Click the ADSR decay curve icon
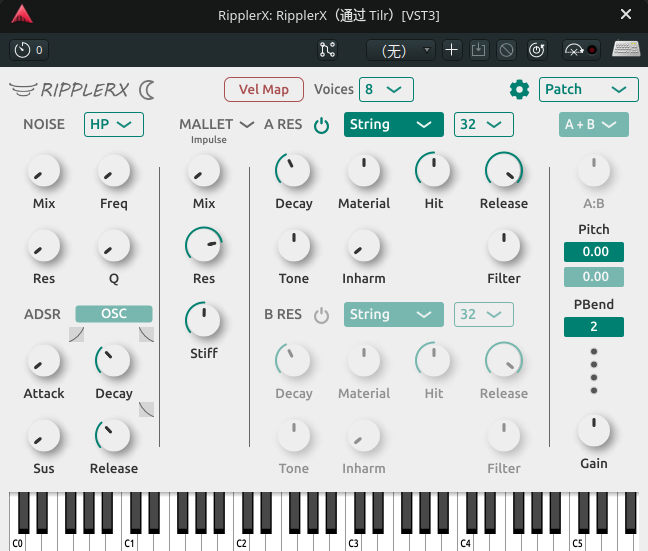The image size is (648, 551). [x=146, y=334]
